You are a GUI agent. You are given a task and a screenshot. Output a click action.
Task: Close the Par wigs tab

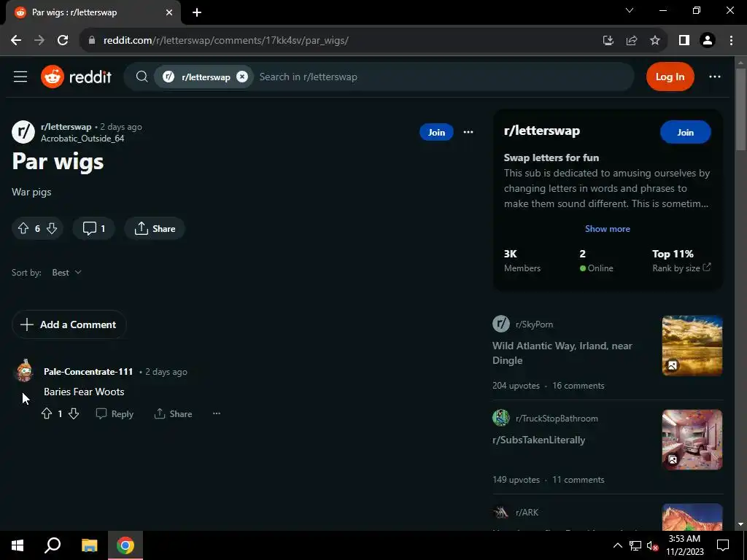pos(169,12)
